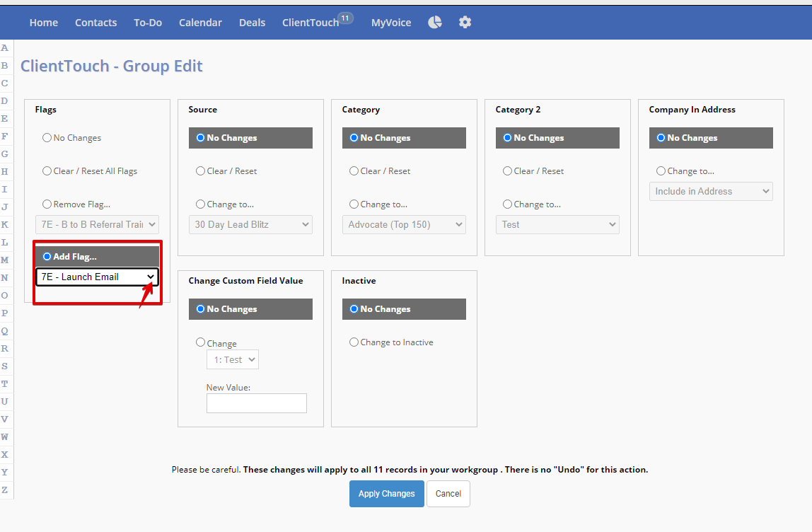Open the Category 2 Test dropdown

557,224
